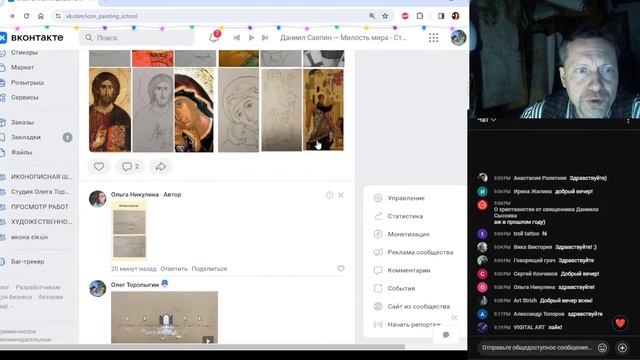Open the pencil sketch of Christ photo

point(153,110)
